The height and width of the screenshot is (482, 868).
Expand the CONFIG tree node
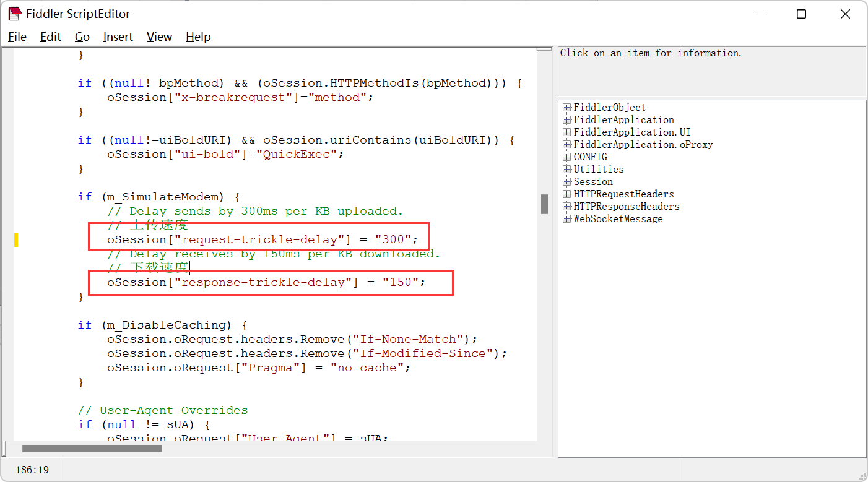566,157
